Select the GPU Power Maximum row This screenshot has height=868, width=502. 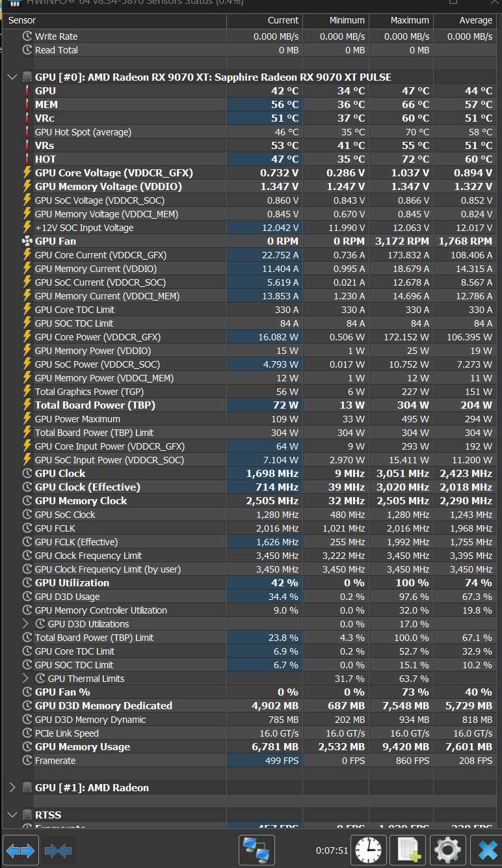251,419
